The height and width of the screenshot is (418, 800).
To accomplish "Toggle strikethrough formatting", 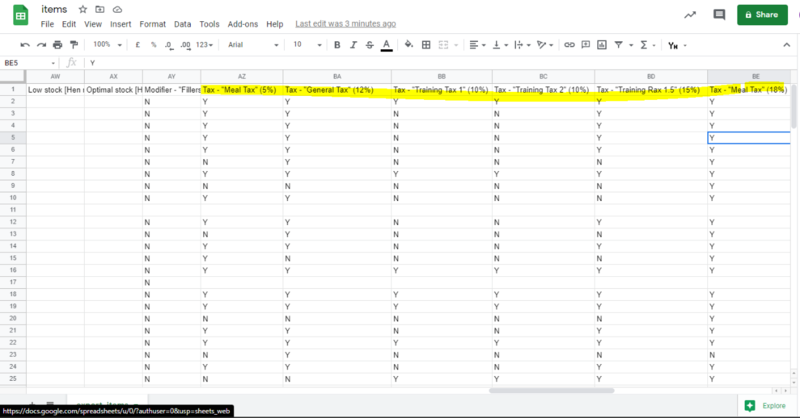I will 370,44.
